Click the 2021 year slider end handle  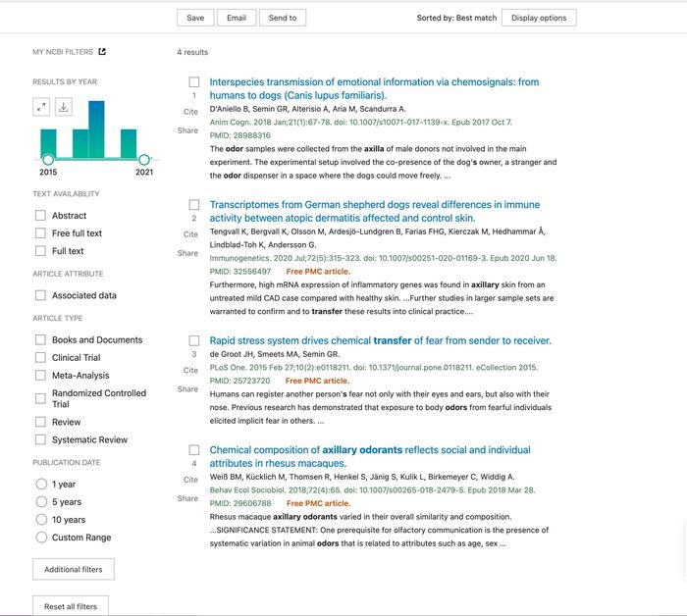tap(144, 159)
